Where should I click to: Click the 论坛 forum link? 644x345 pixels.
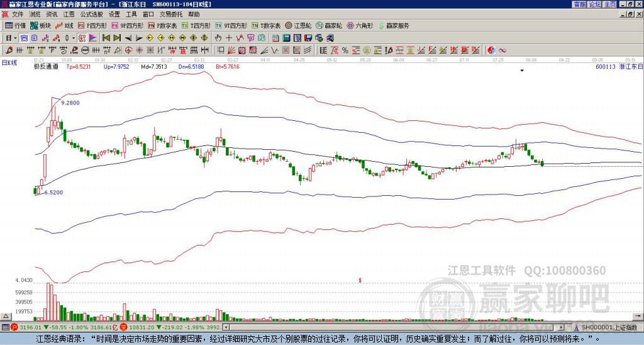(595, 4)
